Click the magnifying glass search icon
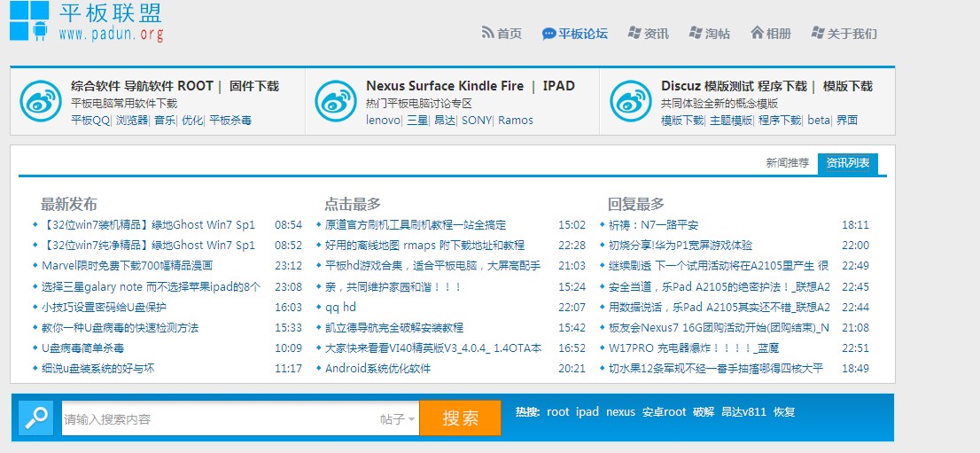Image resolution: width=980 pixels, height=453 pixels. coord(36,418)
